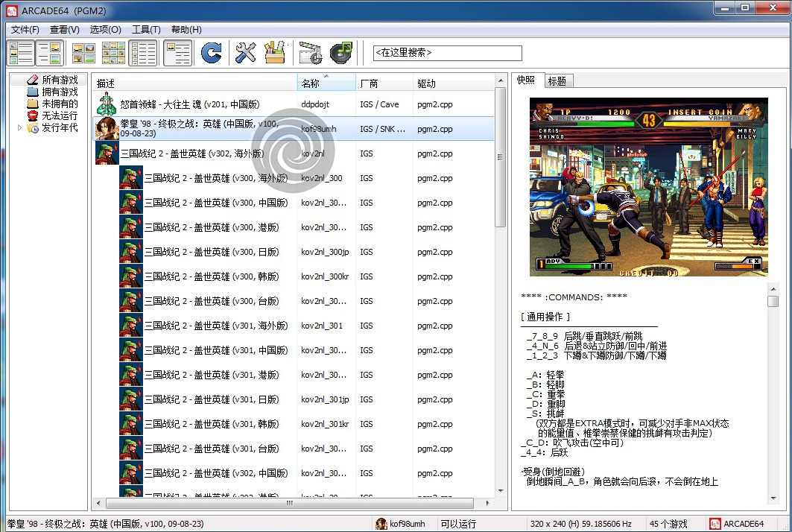Click the KOF '98 snapshot image
Screen dimensions: 792x532
(648, 187)
